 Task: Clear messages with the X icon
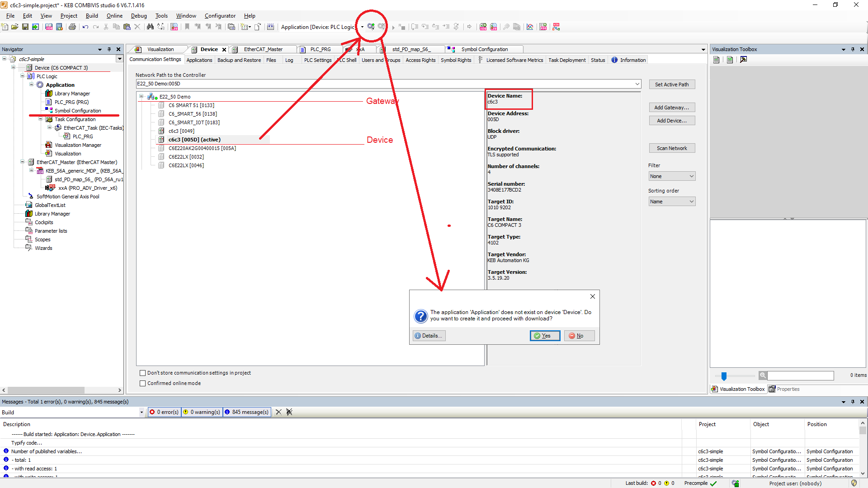coord(278,412)
